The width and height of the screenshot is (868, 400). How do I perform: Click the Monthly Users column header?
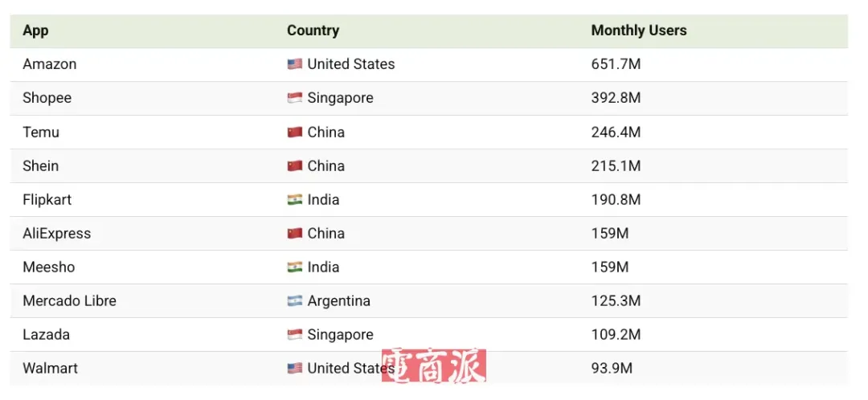click(x=639, y=31)
